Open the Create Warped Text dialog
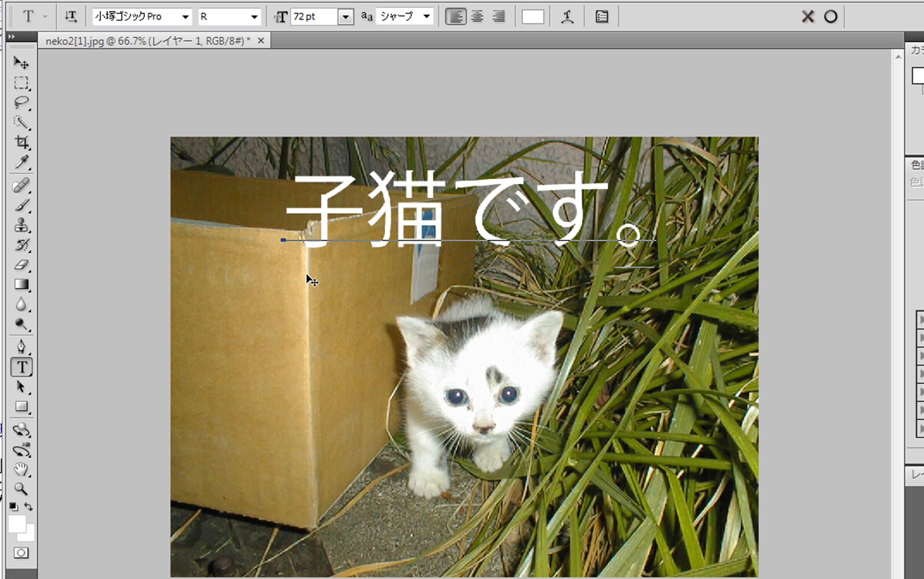This screenshot has width=924, height=579. (567, 16)
